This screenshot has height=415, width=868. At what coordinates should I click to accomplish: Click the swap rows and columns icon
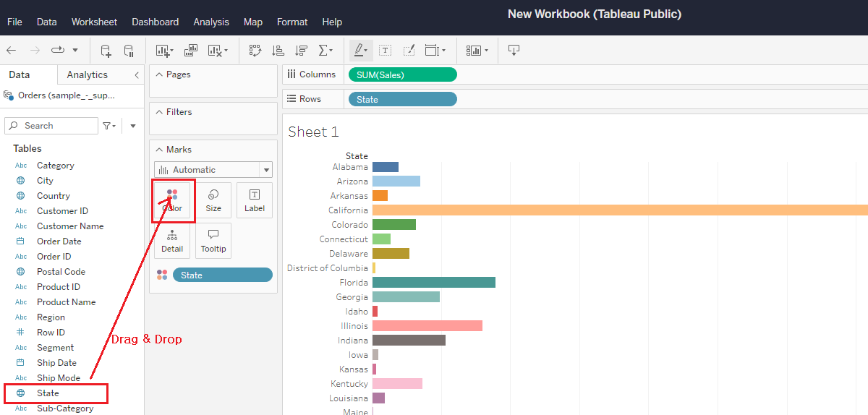coord(255,51)
